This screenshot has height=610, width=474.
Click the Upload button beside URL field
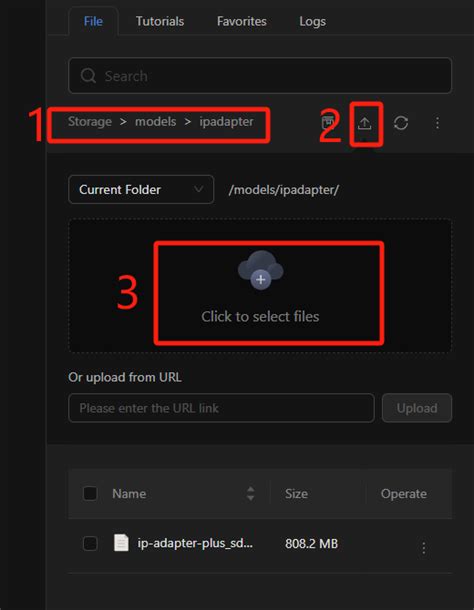(417, 408)
